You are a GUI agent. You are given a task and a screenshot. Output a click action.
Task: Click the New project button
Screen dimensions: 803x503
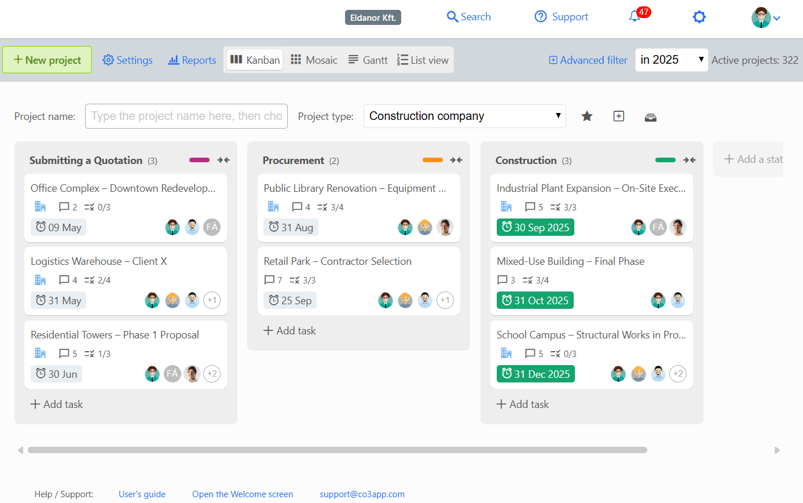47,60
